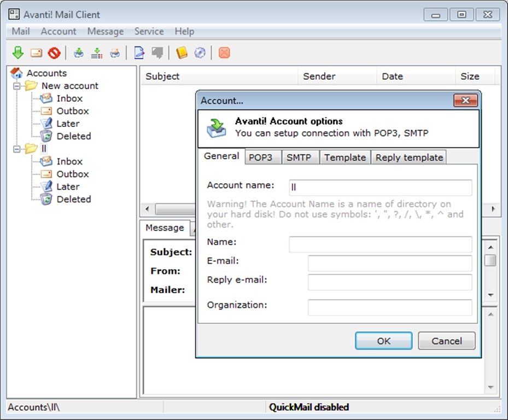Switch to the SMTP tab
The image size is (508, 420).
[300, 157]
